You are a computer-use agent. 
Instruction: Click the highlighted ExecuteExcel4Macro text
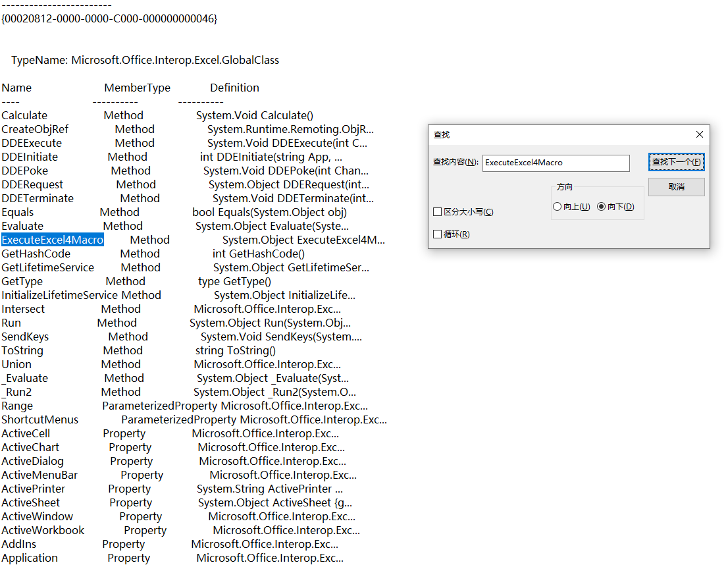[53, 240]
